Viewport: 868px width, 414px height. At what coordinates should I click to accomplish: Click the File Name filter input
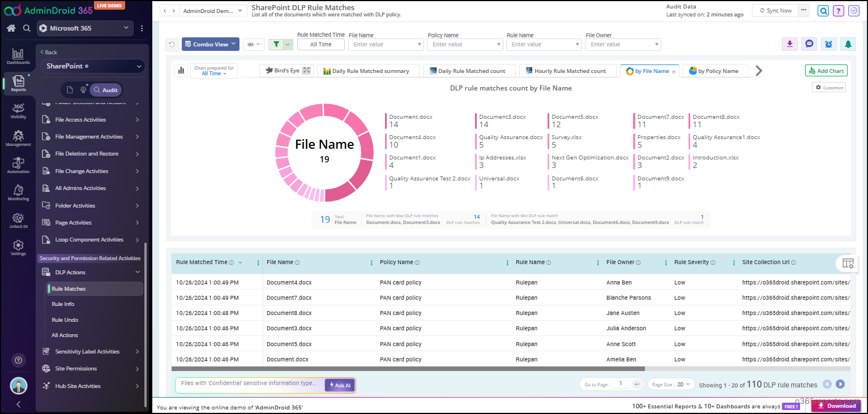point(386,44)
